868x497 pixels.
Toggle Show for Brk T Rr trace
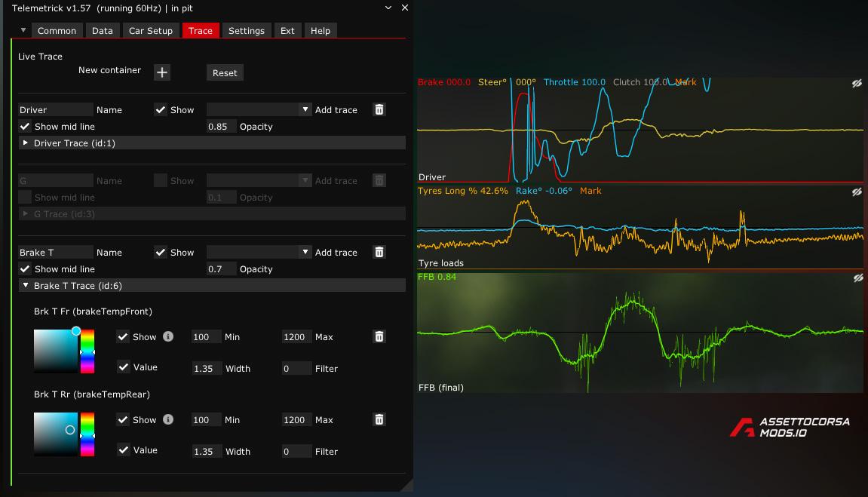coord(123,419)
